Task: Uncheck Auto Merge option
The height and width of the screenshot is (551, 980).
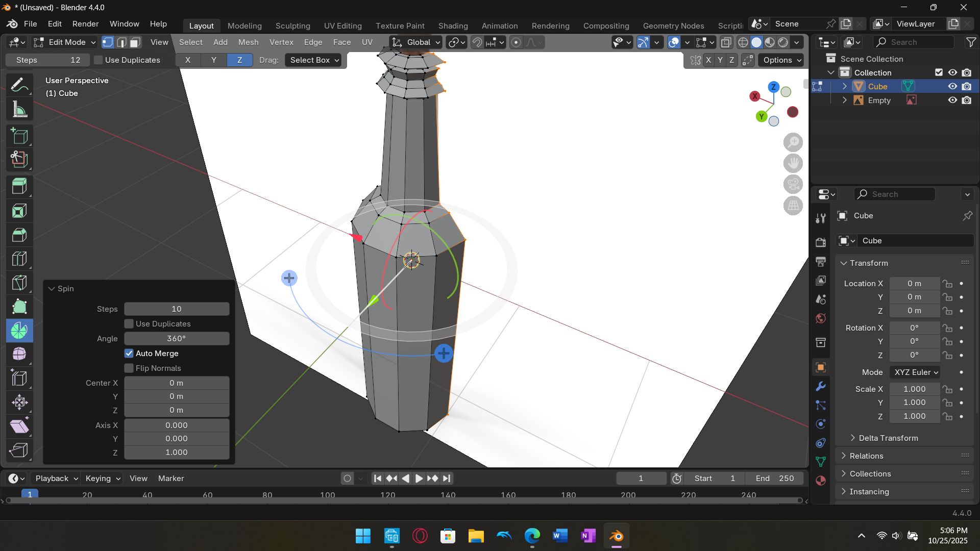Action: coord(129,354)
